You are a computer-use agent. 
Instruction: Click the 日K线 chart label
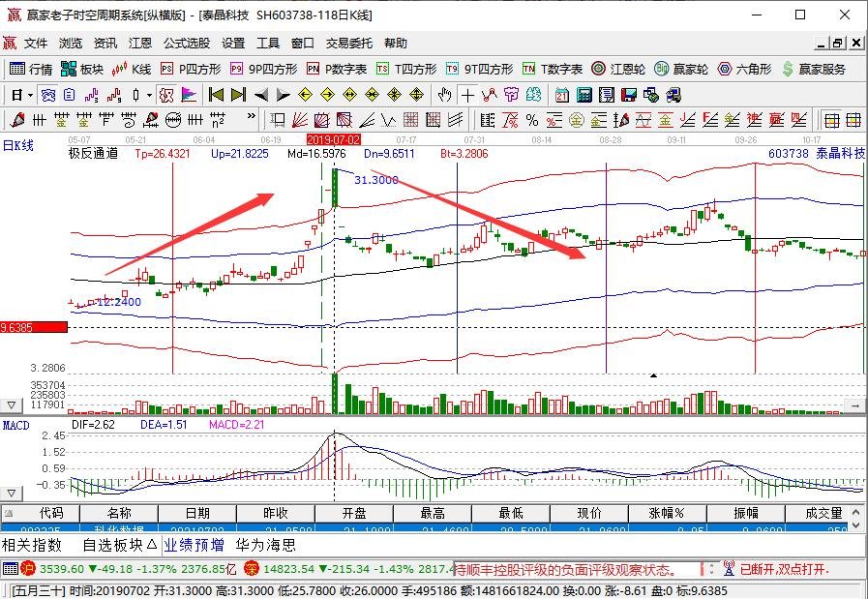[x=18, y=145]
